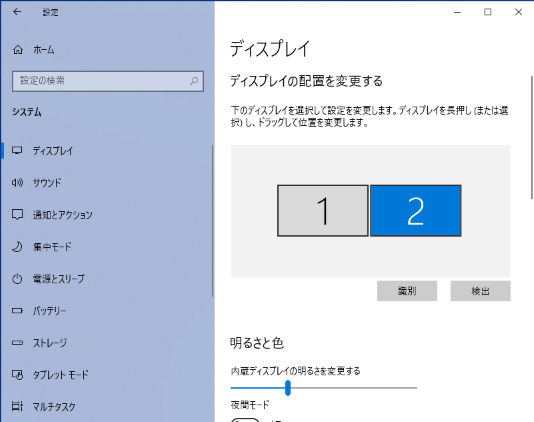
Task: Minimize the Settings window
Action: point(457,12)
